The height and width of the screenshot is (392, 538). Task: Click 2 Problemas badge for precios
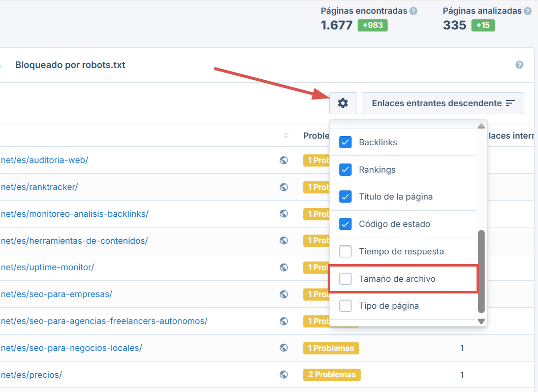[x=332, y=375]
